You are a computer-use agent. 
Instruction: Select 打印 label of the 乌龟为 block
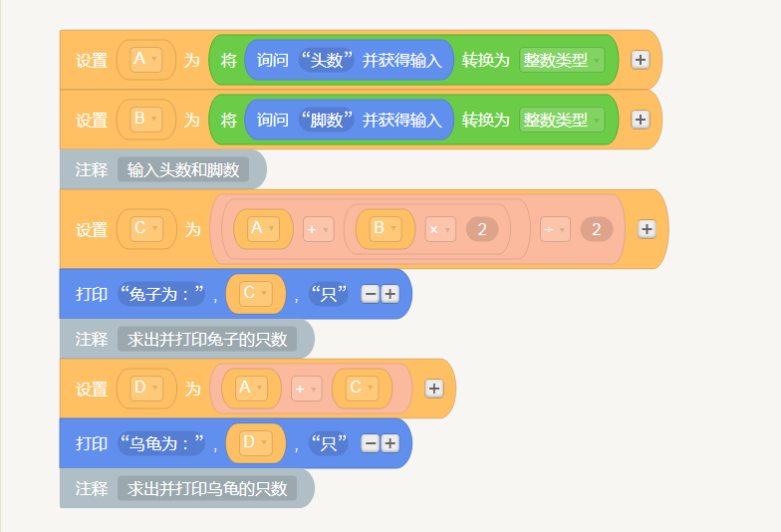92,443
